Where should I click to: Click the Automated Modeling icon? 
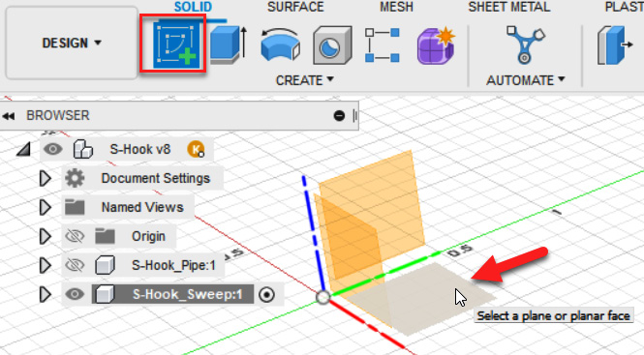coord(525,44)
